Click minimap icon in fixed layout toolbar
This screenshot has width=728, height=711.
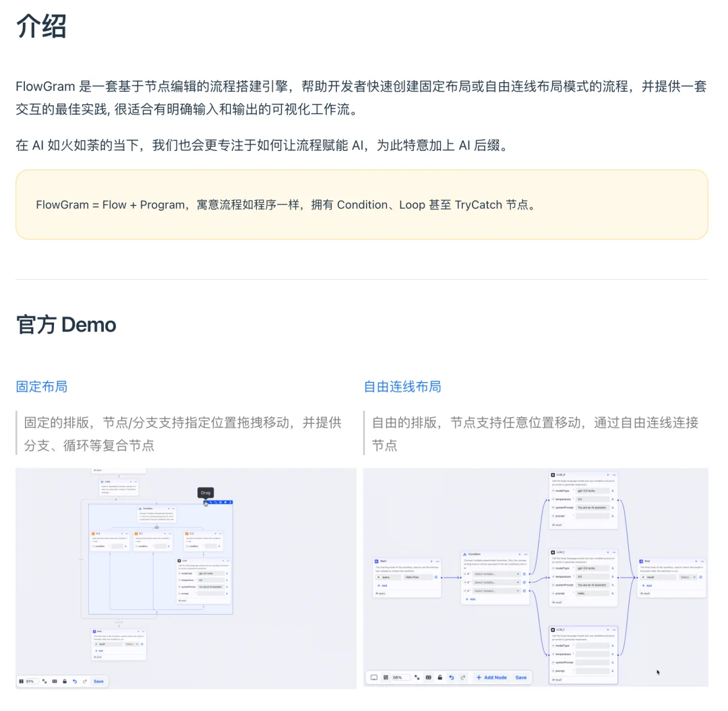55,681
